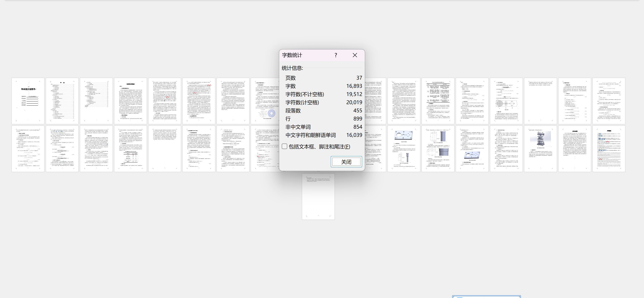Select the 中文字符和朝鲜语单词 16,039 row
644x298 pixels.
tap(323, 135)
